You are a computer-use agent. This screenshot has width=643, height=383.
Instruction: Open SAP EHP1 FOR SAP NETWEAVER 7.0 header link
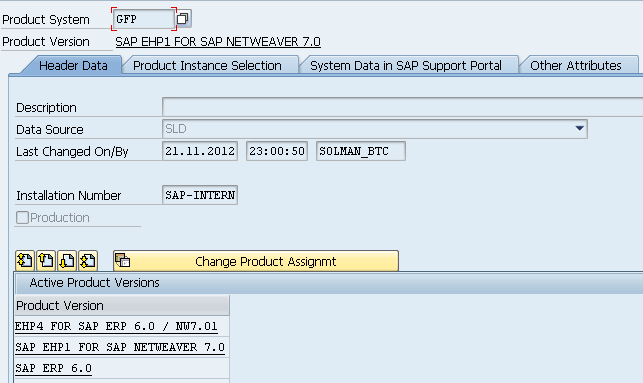[x=218, y=42]
